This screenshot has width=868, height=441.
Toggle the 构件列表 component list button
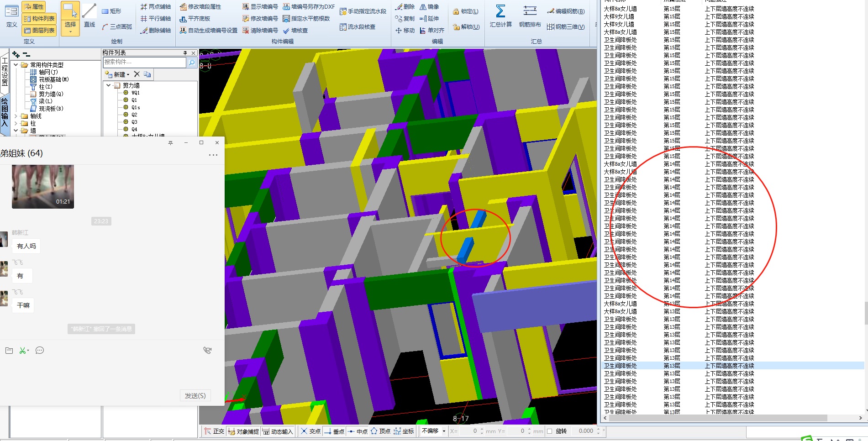39,18
